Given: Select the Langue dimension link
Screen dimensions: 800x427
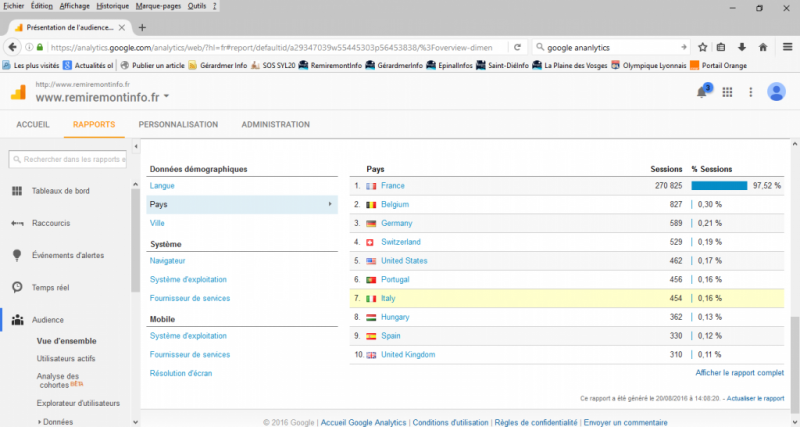Looking at the screenshot, I should coord(162,186).
